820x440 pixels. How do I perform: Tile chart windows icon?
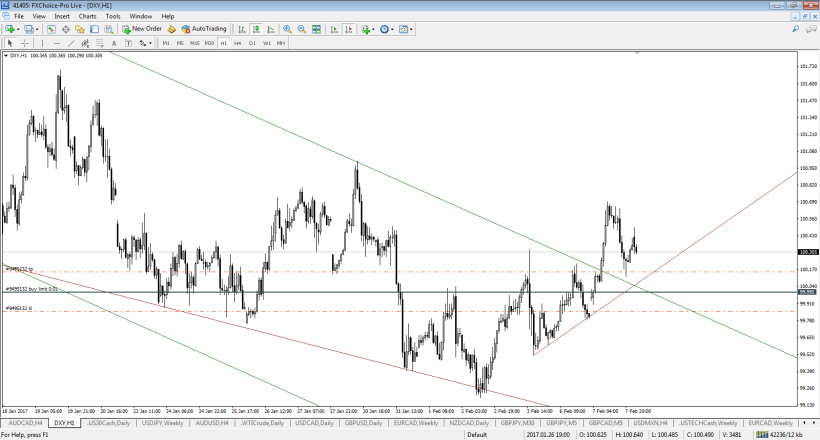[316, 29]
